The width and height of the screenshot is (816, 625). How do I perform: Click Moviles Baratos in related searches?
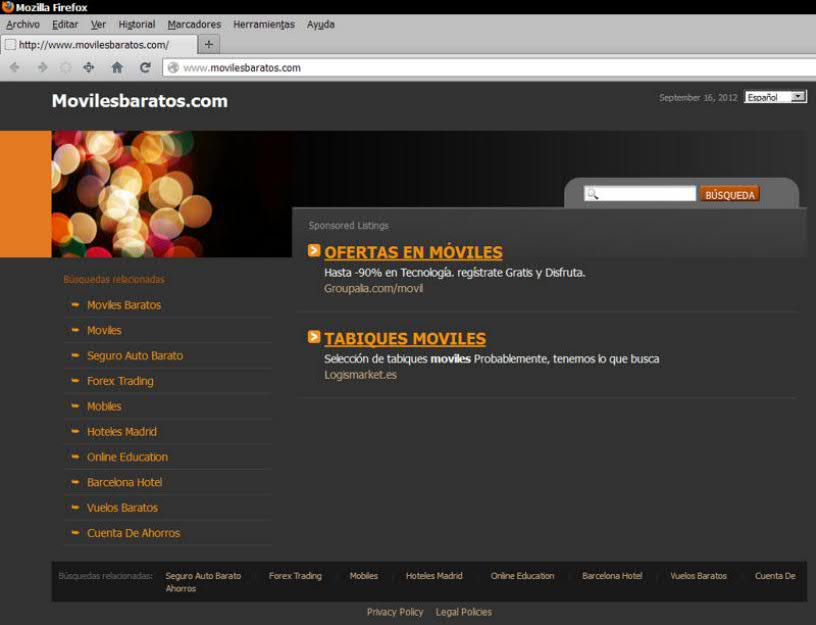124,305
